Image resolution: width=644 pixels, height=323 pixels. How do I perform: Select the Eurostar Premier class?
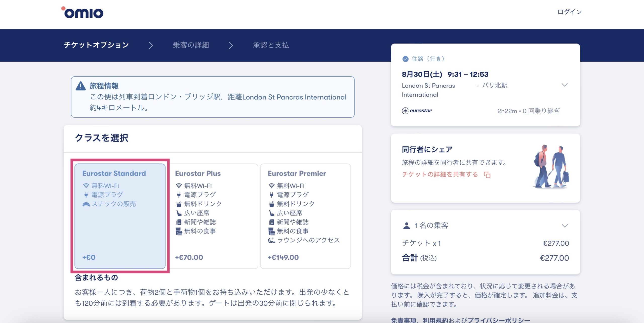coord(305,216)
